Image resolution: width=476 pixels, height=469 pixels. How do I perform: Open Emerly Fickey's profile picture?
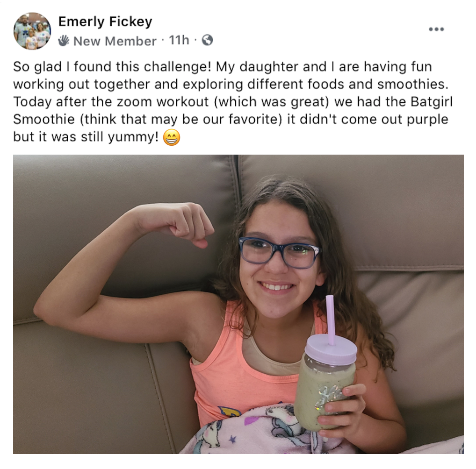[x=32, y=31]
